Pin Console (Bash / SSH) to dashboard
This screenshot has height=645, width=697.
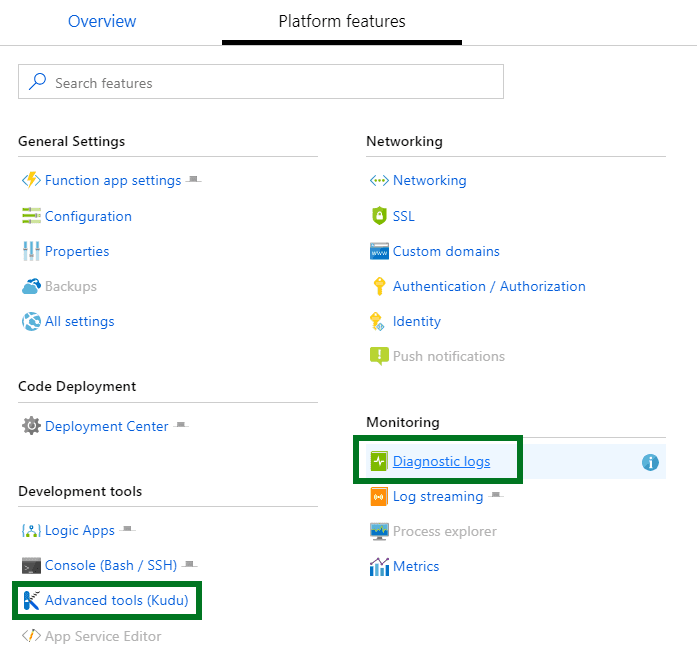(189, 564)
